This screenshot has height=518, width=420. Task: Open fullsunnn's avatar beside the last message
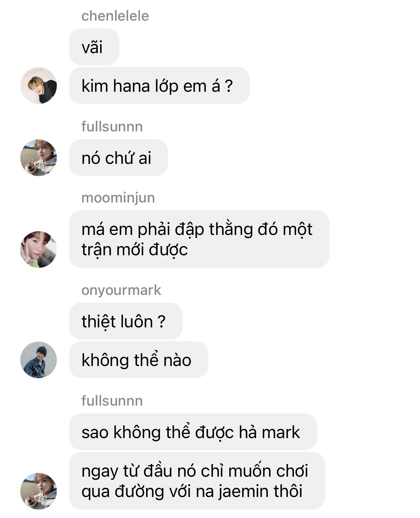click(39, 491)
